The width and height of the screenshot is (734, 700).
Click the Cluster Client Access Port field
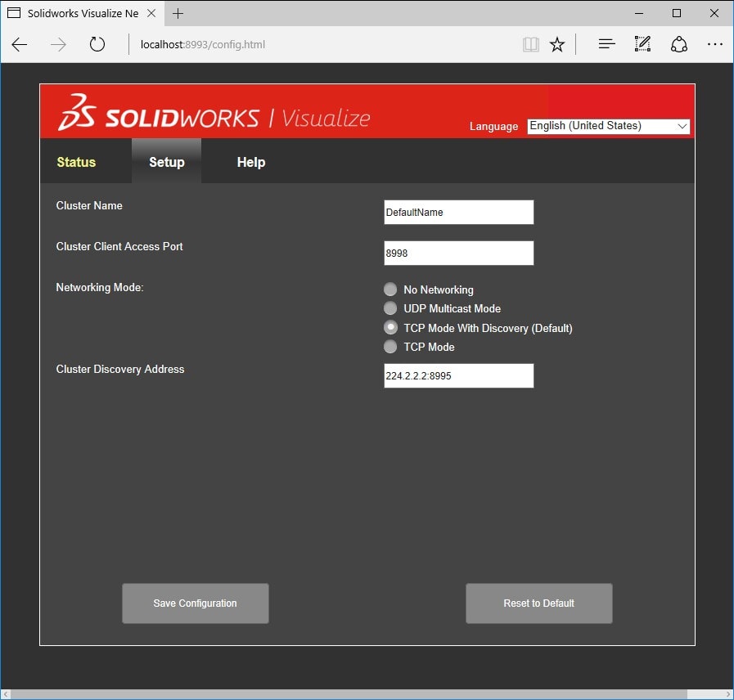459,254
